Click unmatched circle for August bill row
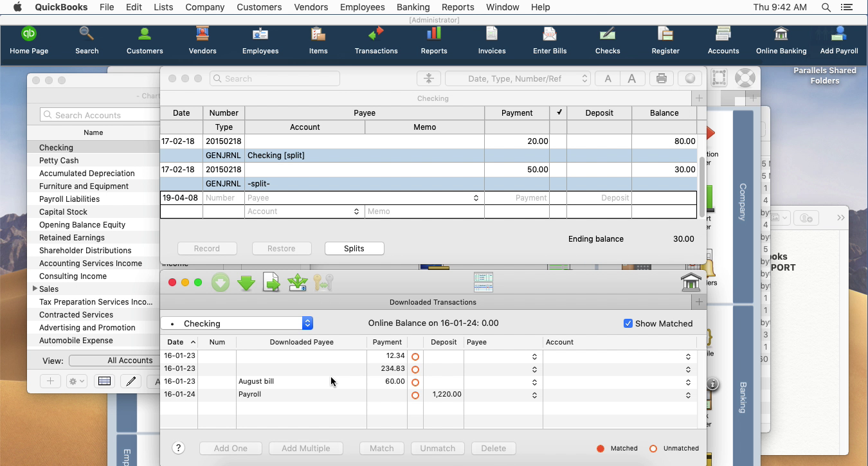This screenshot has width=868, height=466. coord(415,382)
